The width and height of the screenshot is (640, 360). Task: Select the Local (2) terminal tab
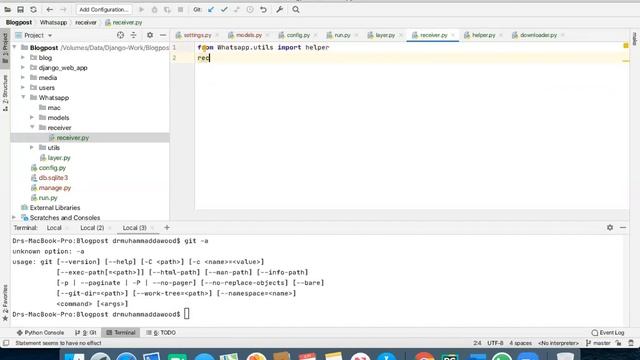click(92, 228)
